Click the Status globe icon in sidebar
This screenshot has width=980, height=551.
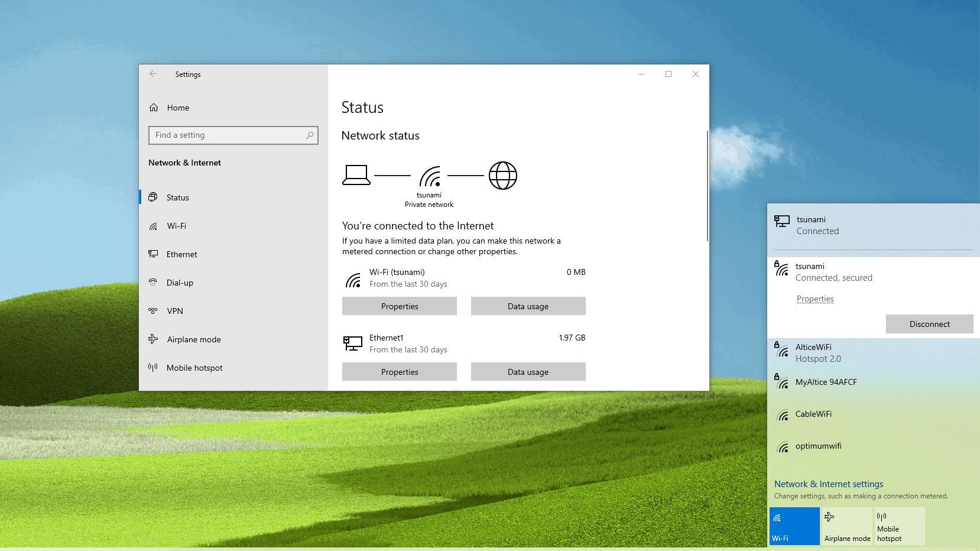[x=153, y=197]
